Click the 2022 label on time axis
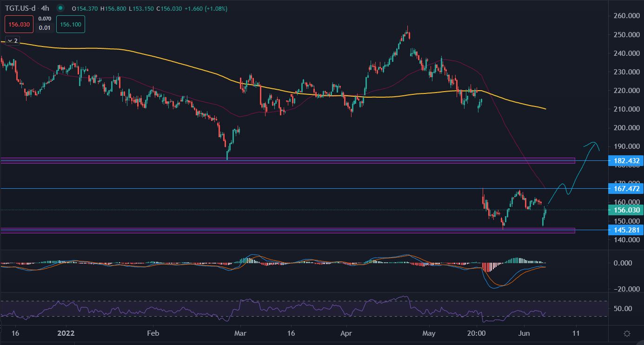The height and width of the screenshot is (345, 644). point(66,333)
